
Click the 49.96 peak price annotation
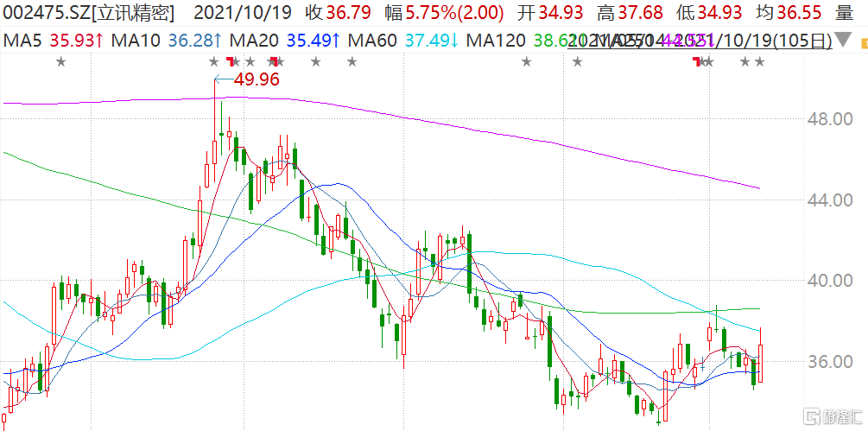257,79
